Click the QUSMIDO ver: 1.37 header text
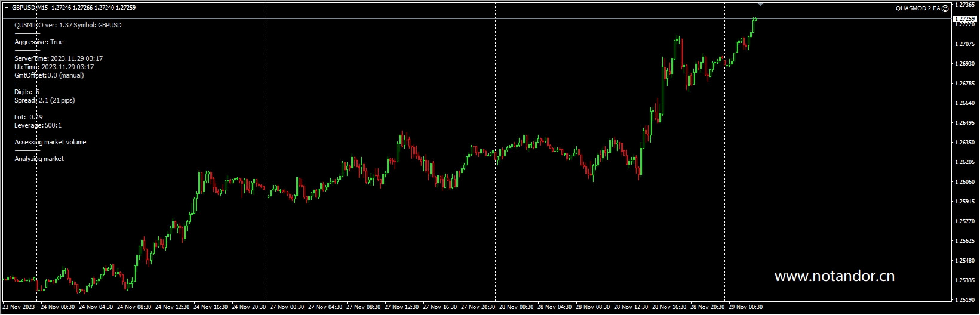 point(67,25)
